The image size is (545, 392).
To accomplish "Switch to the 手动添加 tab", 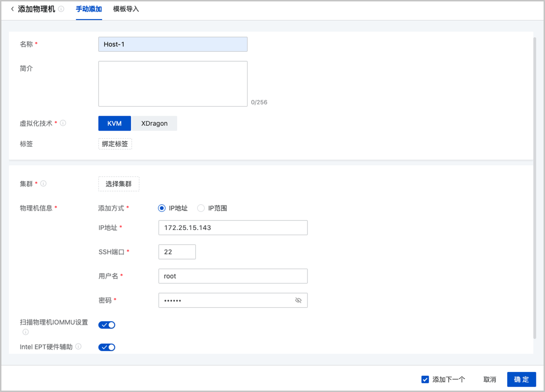I will [89, 9].
